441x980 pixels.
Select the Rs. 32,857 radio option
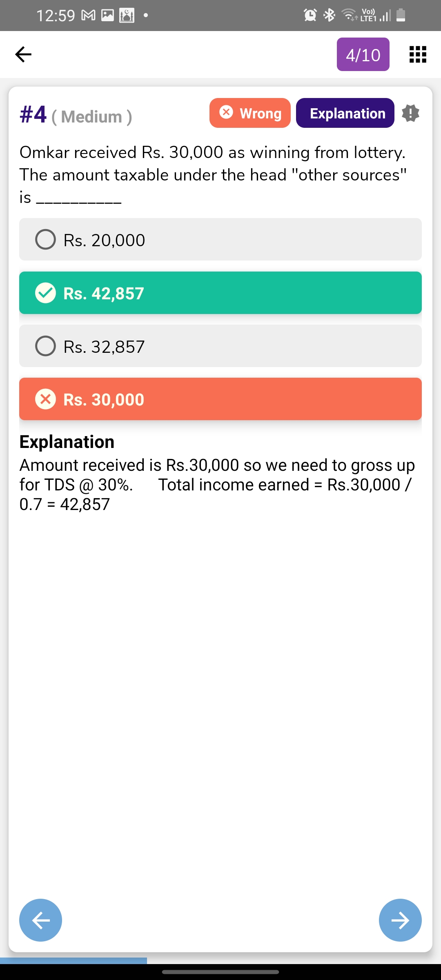[46, 346]
